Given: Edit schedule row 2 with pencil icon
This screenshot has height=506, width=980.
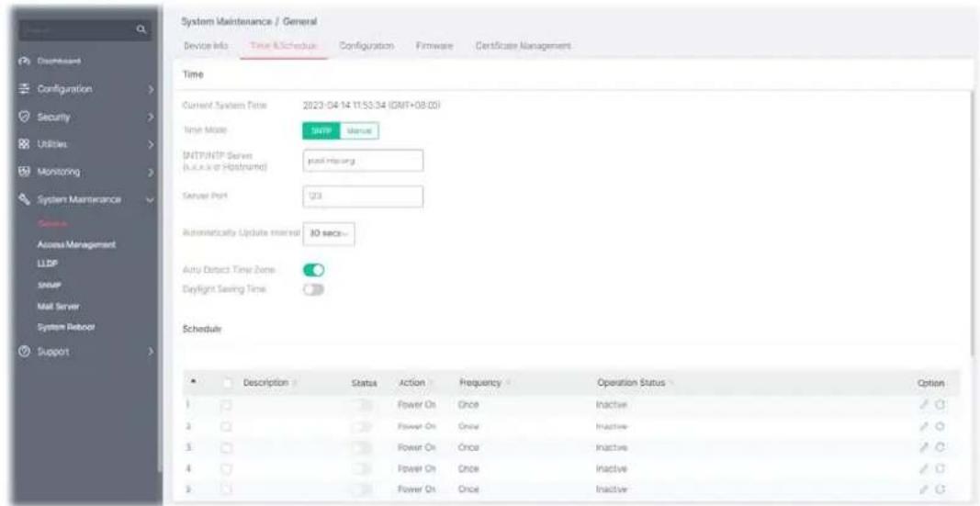Looking at the screenshot, I should tap(923, 425).
